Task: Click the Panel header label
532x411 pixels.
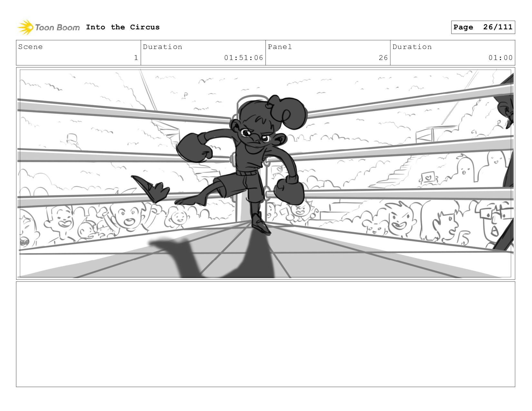Action: [x=280, y=47]
